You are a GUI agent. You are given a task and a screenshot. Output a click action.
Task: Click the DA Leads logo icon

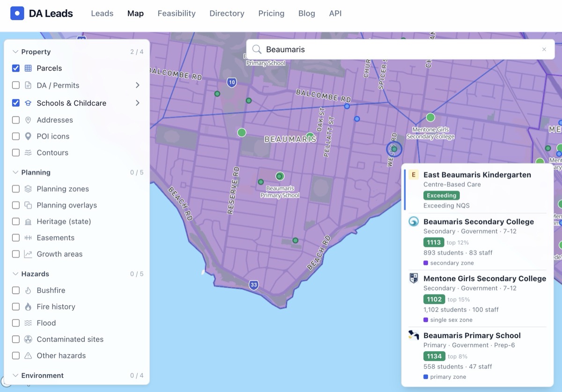[x=17, y=13]
